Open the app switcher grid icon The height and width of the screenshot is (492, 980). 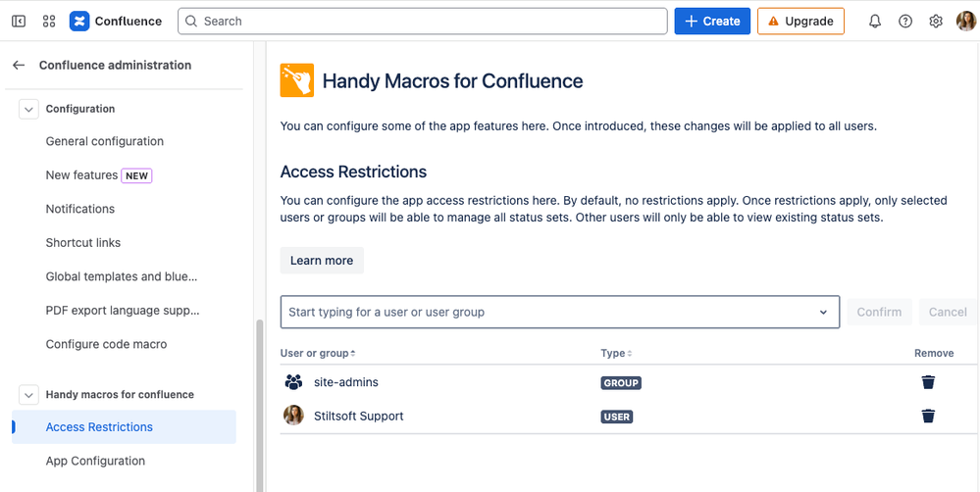(x=49, y=21)
